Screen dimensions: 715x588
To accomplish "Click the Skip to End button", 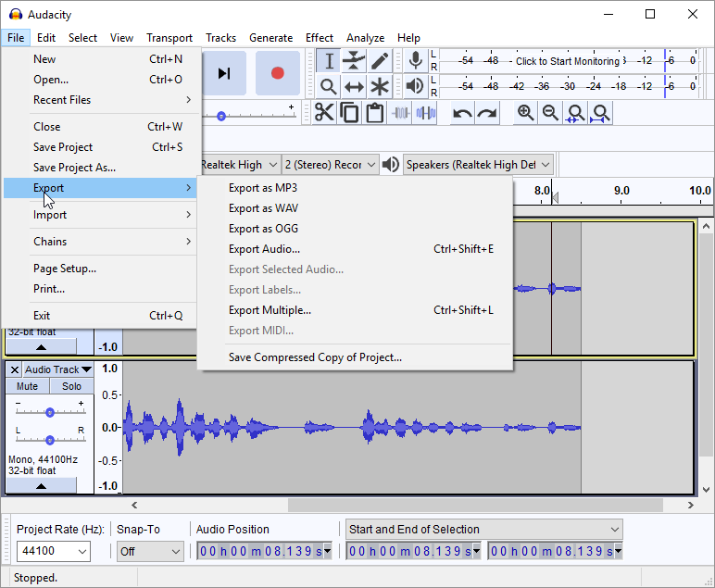I will (224, 73).
